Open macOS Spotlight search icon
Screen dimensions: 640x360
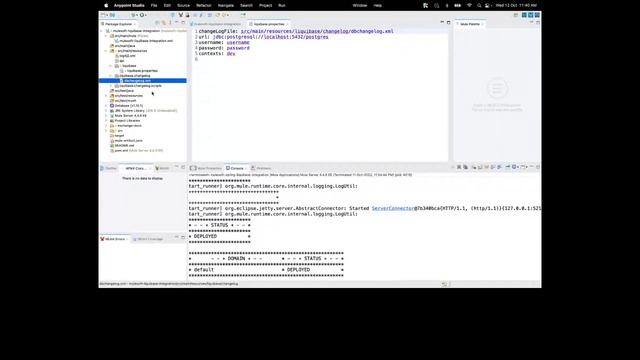479,6
